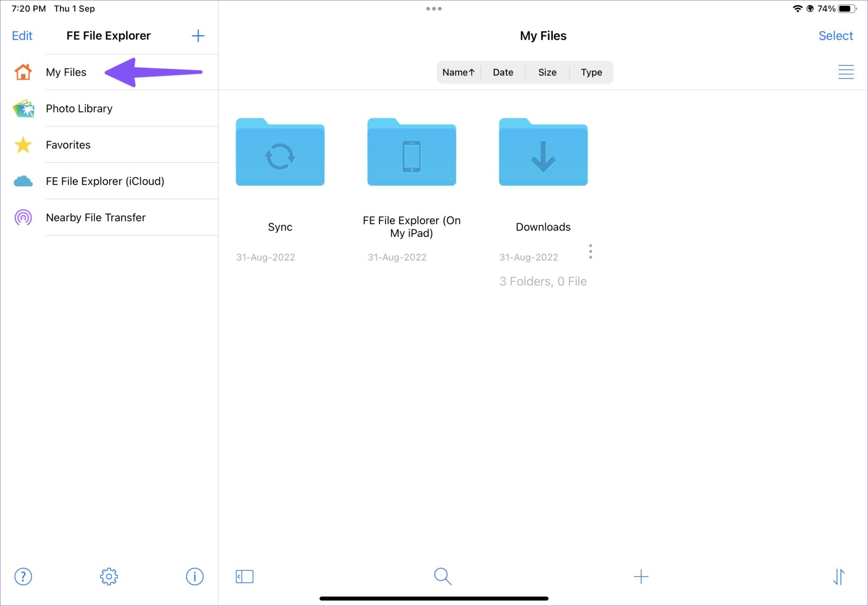The image size is (868, 606).
Task: Open new item menu with plus icon
Action: click(x=641, y=576)
